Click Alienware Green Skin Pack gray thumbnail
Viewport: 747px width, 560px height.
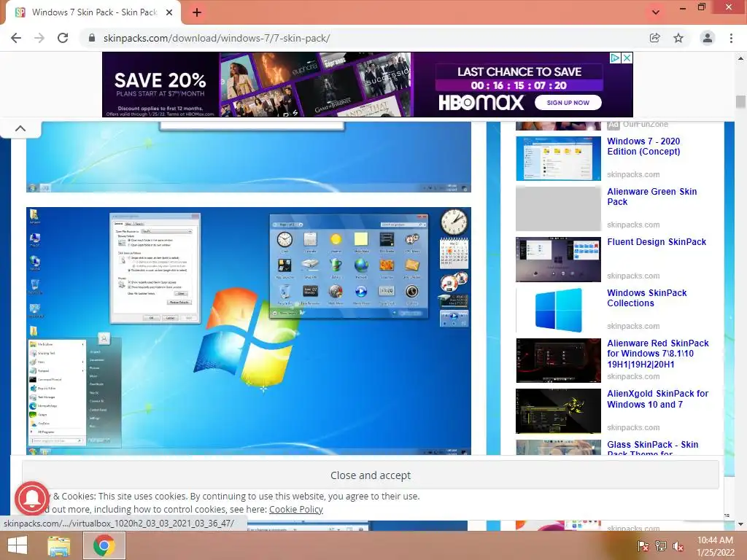[x=558, y=209]
